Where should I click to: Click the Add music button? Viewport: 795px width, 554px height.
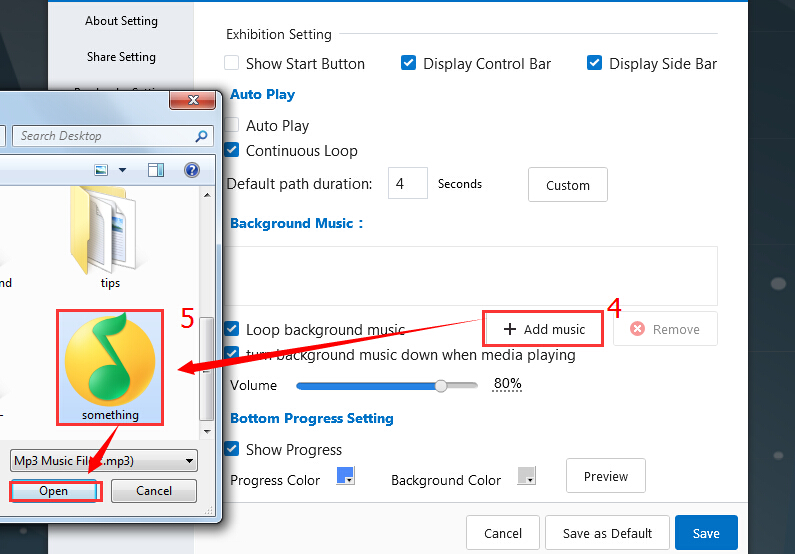[543, 329]
